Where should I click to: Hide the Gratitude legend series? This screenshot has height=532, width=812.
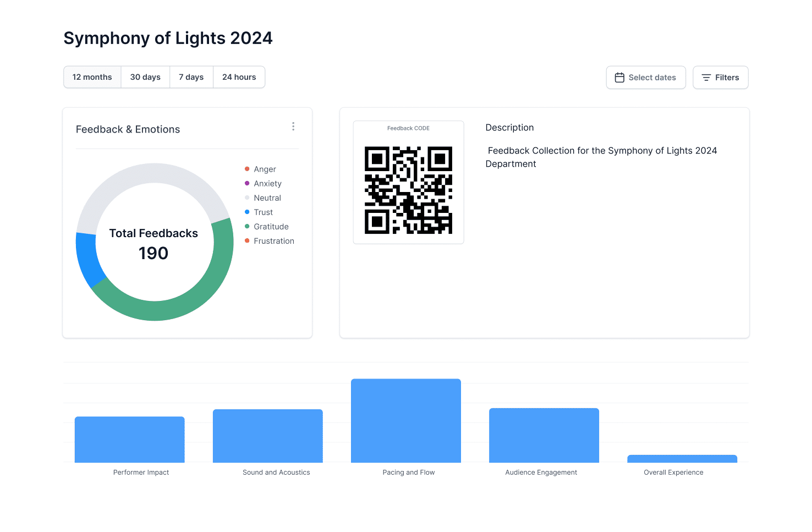coord(267,226)
